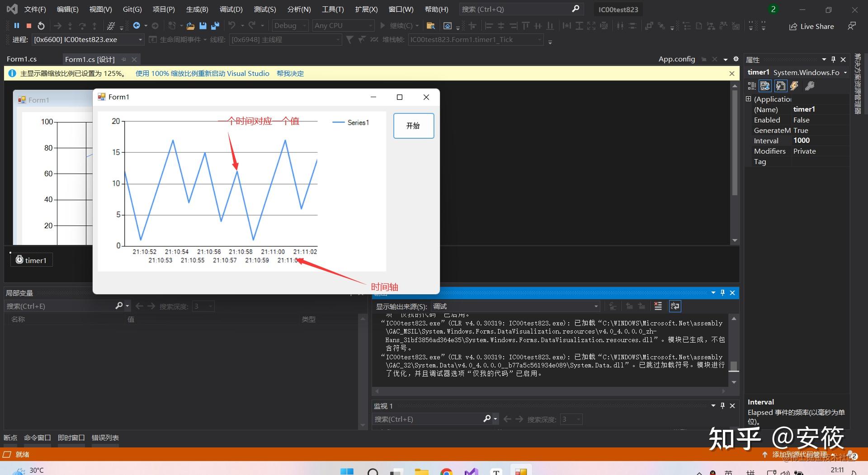The image size is (868, 475).
Task: Click the Categorized view icon in Properties
Action: pyautogui.click(x=751, y=86)
